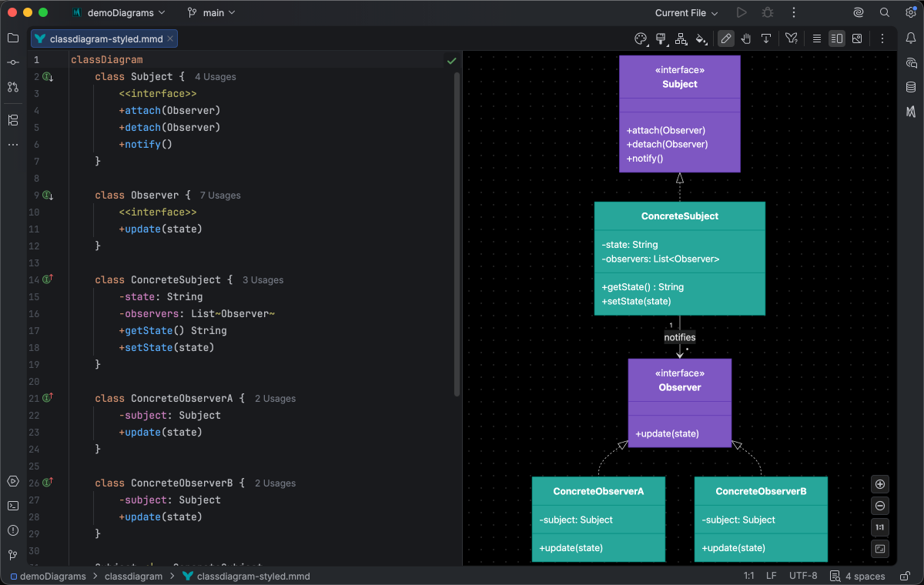Open the Services tool window
Image resolution: width=924 pixels, height=585 pixels.
[12, 481]
